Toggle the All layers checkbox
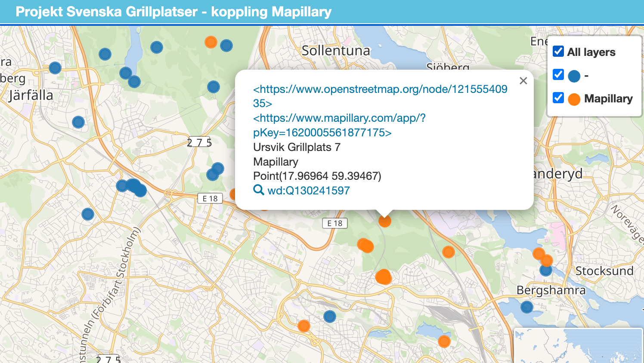The height and width of the screenshot is (363, 644). [558, 52]
